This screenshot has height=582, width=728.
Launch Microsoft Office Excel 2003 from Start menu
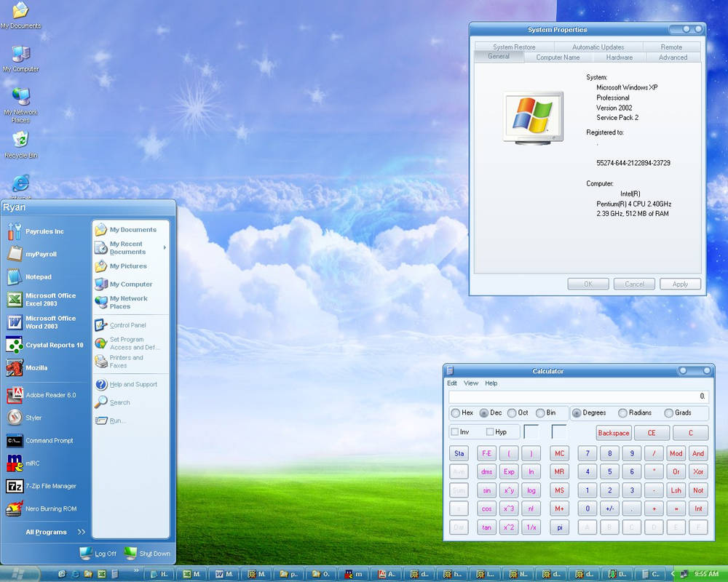click(x=45, y=299)
